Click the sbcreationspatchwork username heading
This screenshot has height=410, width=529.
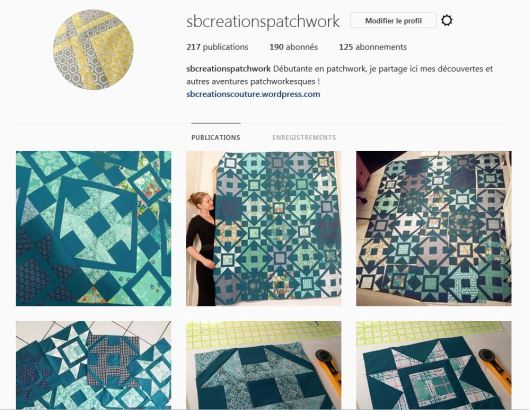pyautogui.click(x=263, y=21)
